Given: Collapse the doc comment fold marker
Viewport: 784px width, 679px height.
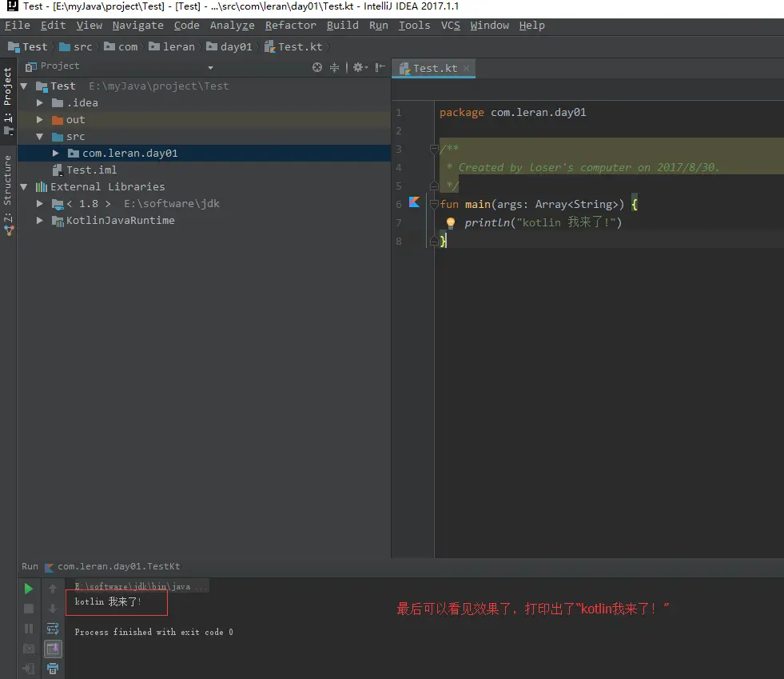Looking at the screenshot, I should [434, 149].
